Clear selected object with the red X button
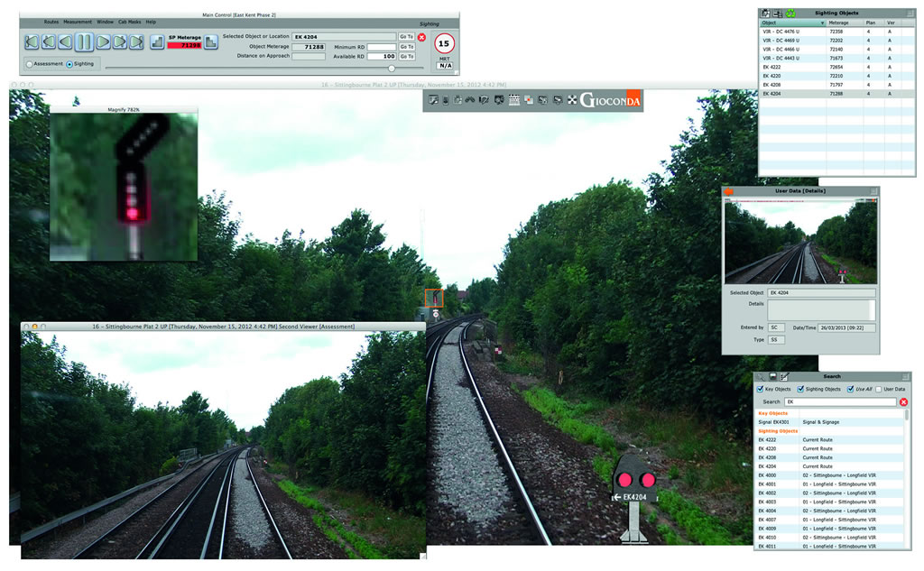 pyautogui.click(x=421, y=37)
